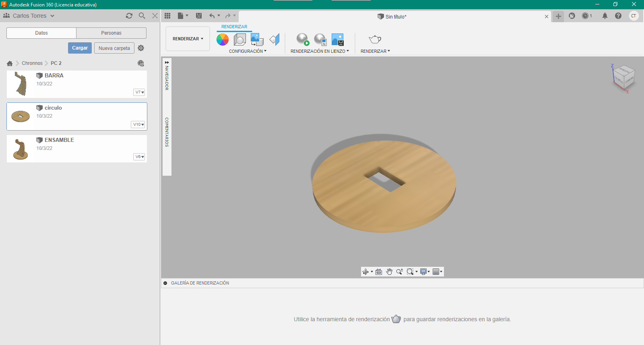Open the ENSAMBLE design thumbnail
The image size is (644, 345).
click(x=21, y=149)
